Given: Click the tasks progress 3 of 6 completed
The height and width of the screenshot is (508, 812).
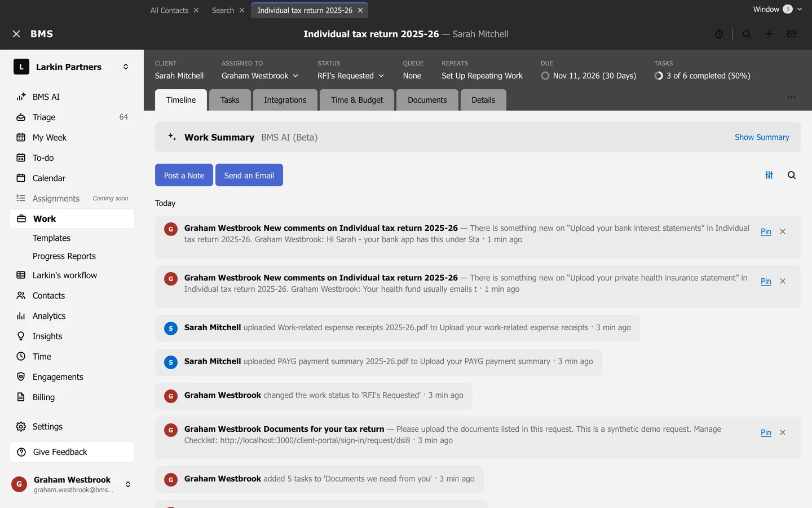Looking at the screenshot, I should coord(702,76).
